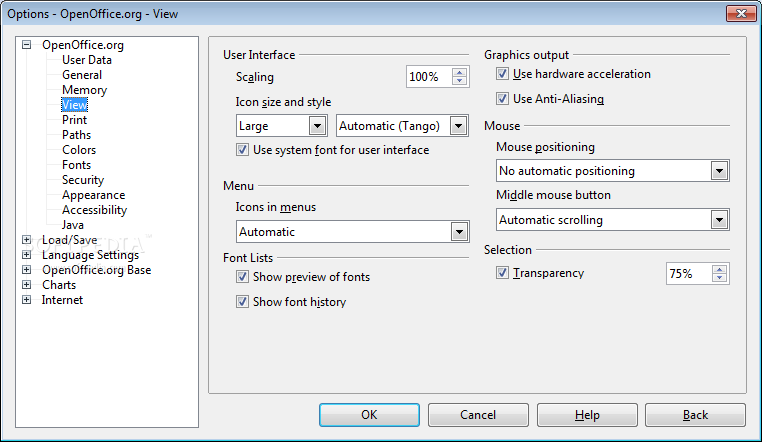Open the Colors options page

[79, 150]
